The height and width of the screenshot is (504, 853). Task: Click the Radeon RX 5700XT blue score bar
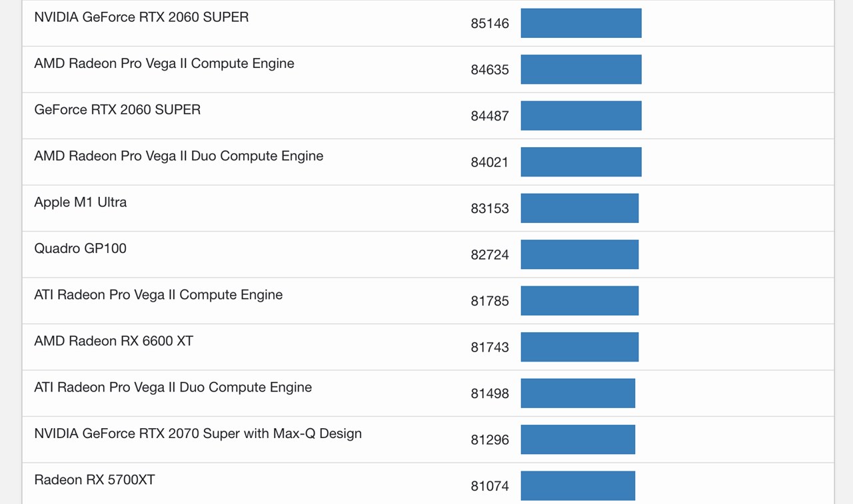pos(578,486)
